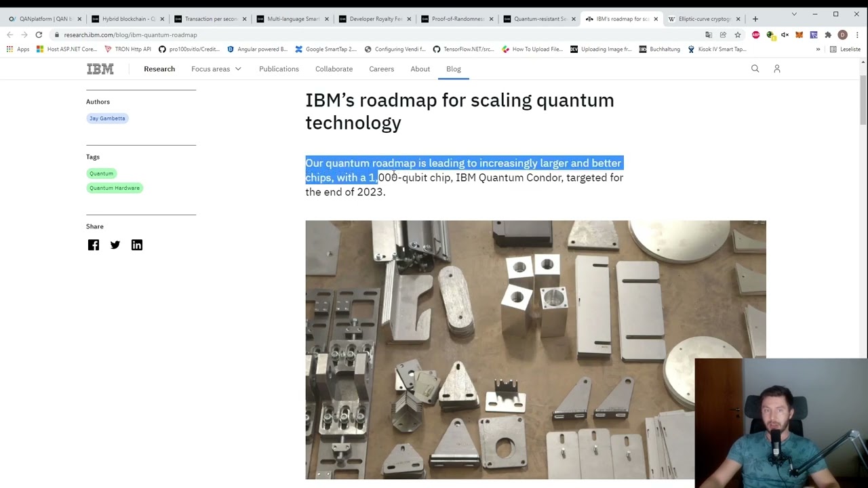The height and width of the screenshot is (488, 868).
Task: Click the address bar URL field
Action: [x=380, y=35]
